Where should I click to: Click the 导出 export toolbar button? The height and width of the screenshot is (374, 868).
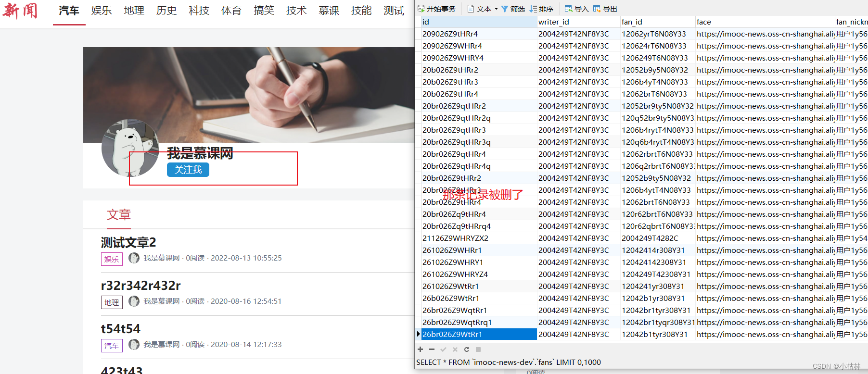tap(605, 9)
